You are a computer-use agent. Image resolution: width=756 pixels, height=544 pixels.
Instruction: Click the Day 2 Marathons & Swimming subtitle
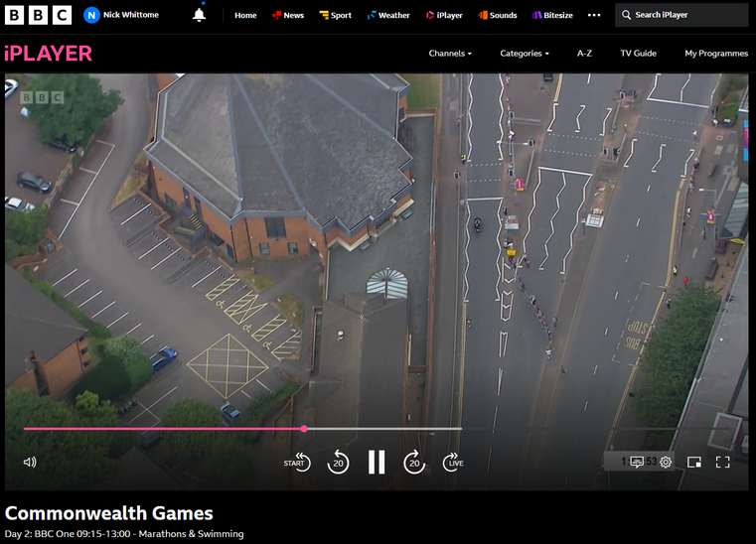pos(124,534)
